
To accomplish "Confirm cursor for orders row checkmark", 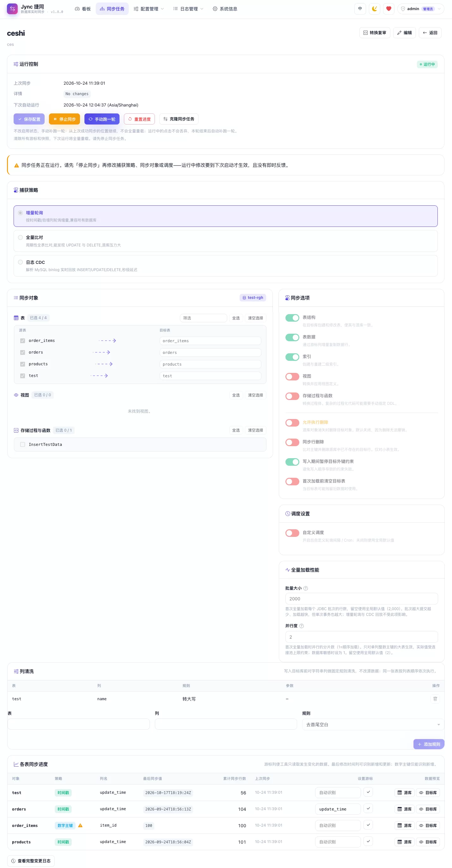I will tap(368, 809).
